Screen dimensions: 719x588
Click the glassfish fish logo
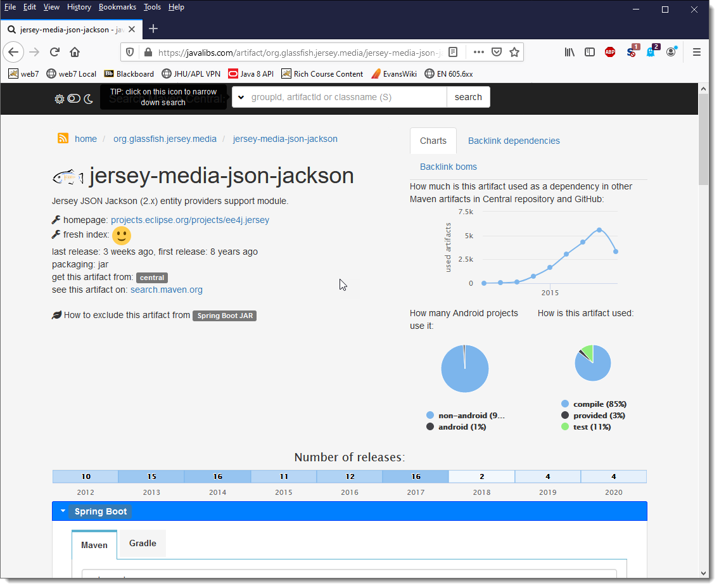(68, 177)
